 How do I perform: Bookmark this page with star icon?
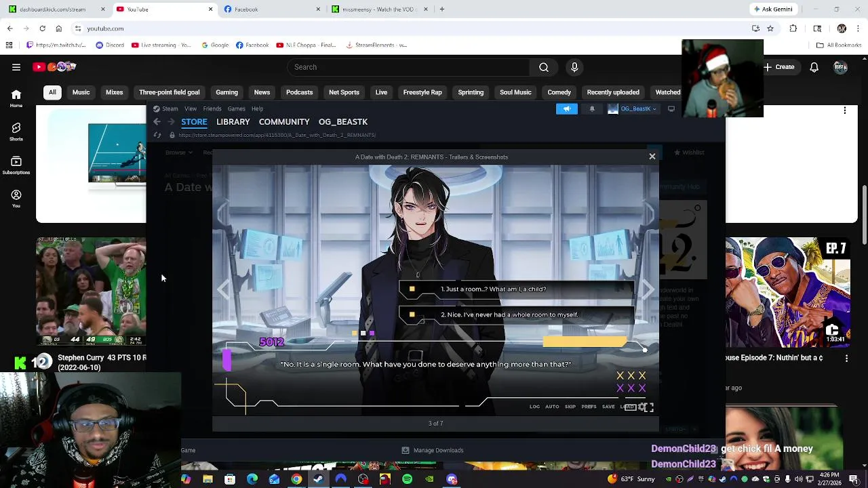(770, 28)
